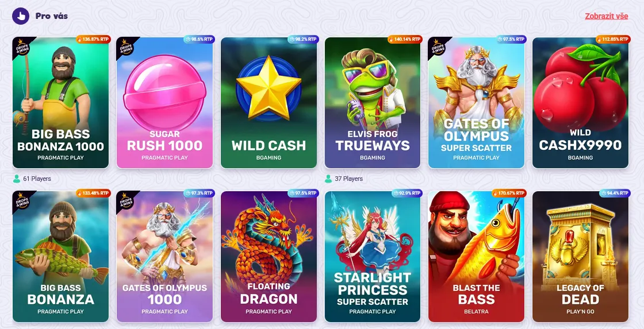Click the player icon next to 61 Players
Image resolution: width=644 pixels, height=329 pixels.
click(17, 179)
